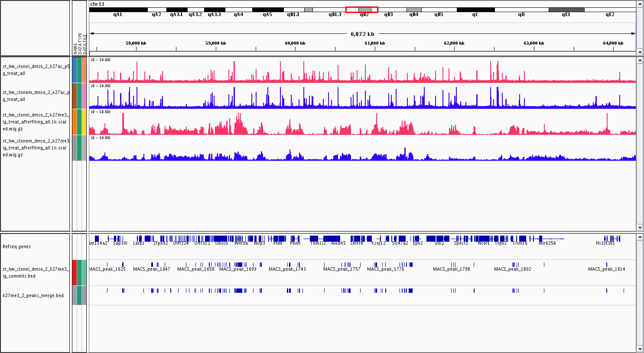Click scroll-up arrow of data tracks panel
This screenshot has height=353, width=644.
pos(640,61)
